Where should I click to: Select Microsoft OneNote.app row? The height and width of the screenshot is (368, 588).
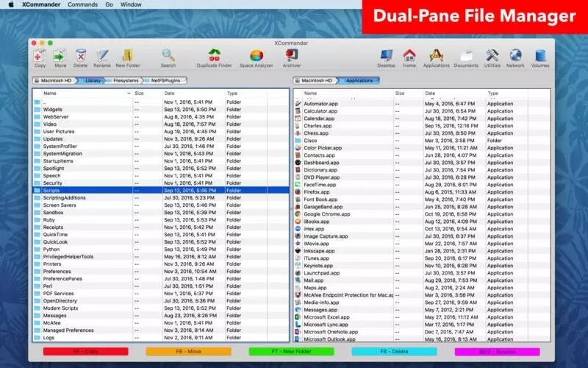pos(422,332)
